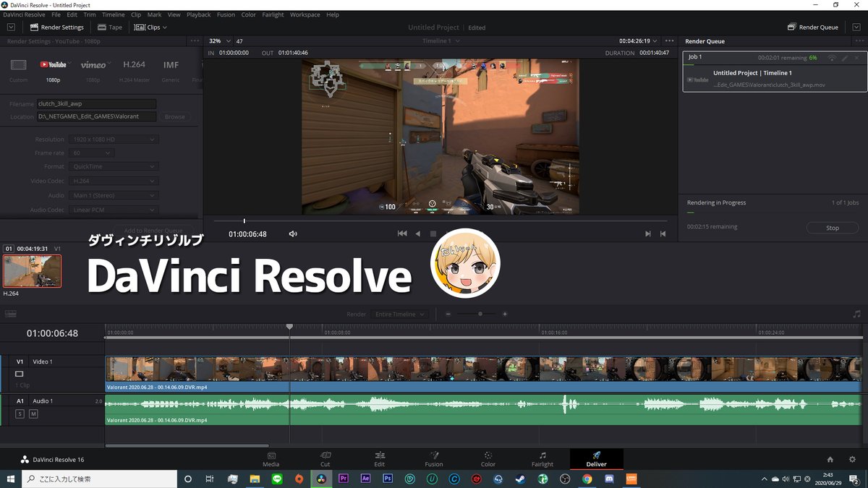Stop the rendering in progress
Viewport: 868px width, 488px height.
833,228
